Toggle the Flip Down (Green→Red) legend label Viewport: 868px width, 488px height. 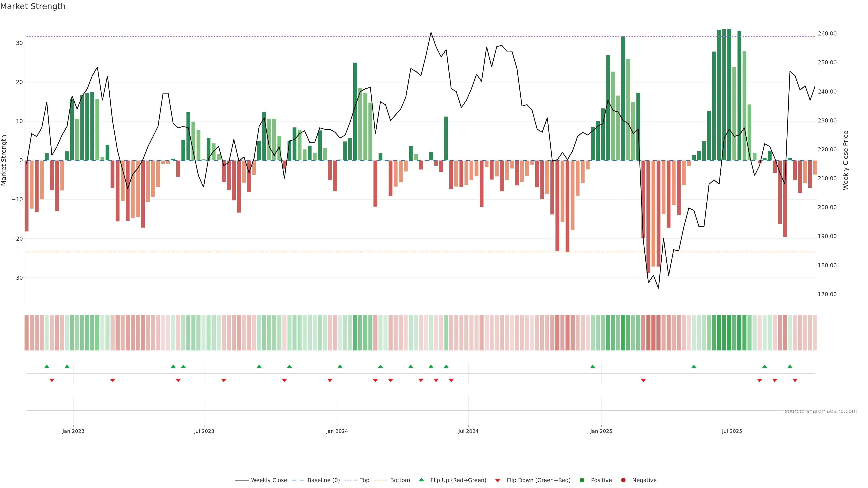538,480
